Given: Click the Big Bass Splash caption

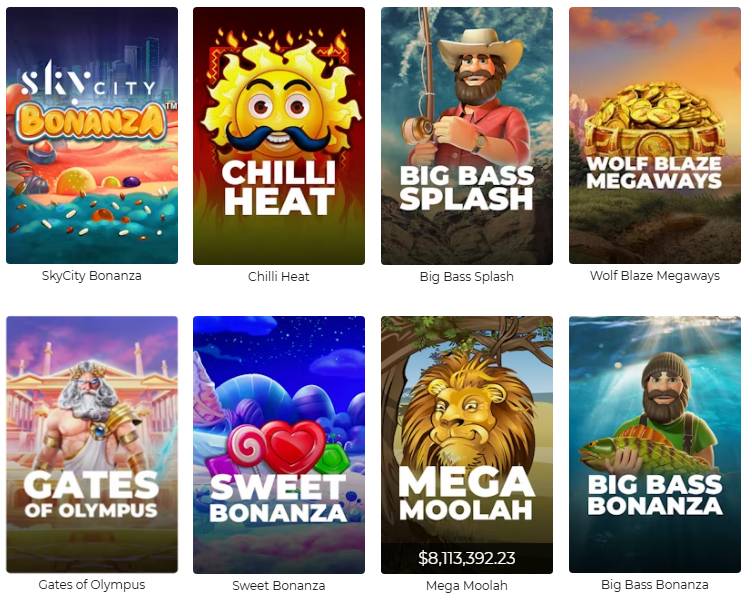Looking at the screenshot, I should tap(467, 276).
